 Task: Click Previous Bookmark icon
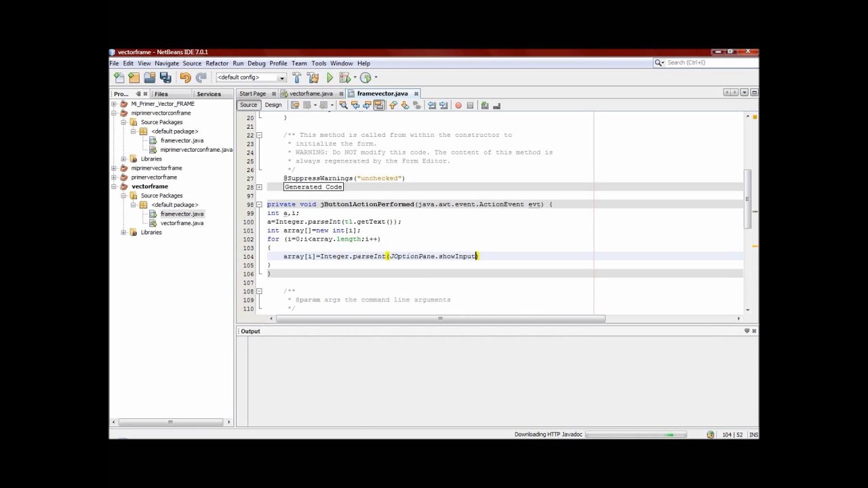[393, 105]
